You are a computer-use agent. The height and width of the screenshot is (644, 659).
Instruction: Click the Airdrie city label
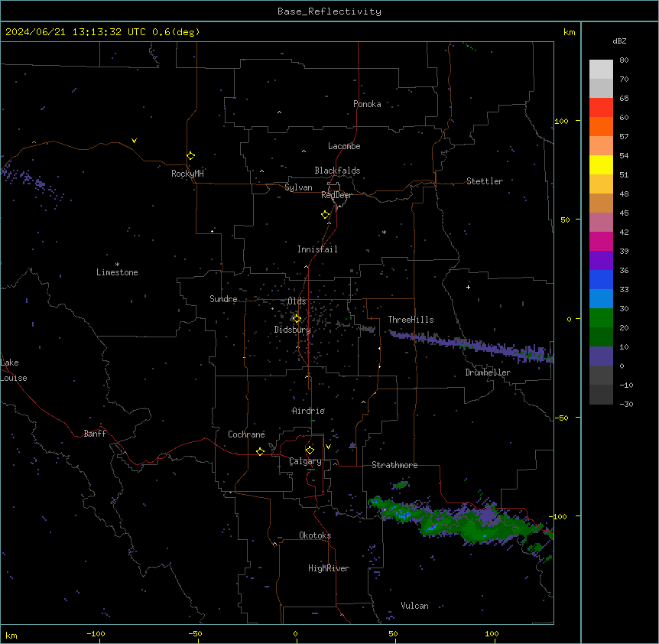tap(308, 411)
